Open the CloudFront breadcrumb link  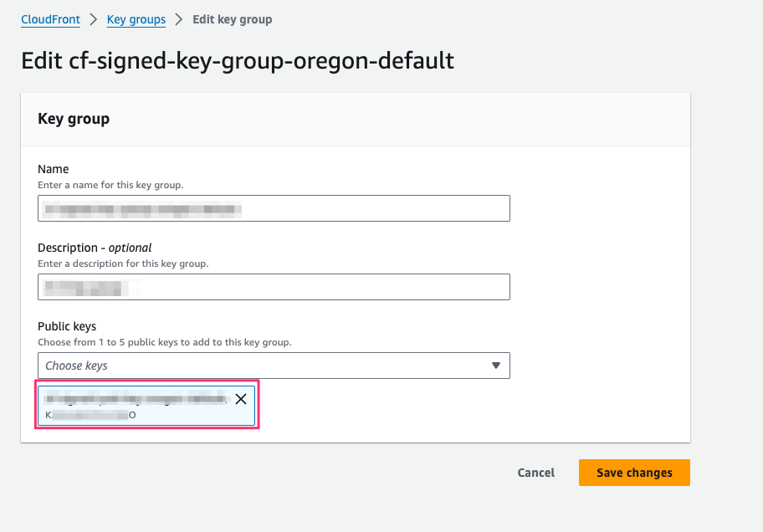pos(50,19)
